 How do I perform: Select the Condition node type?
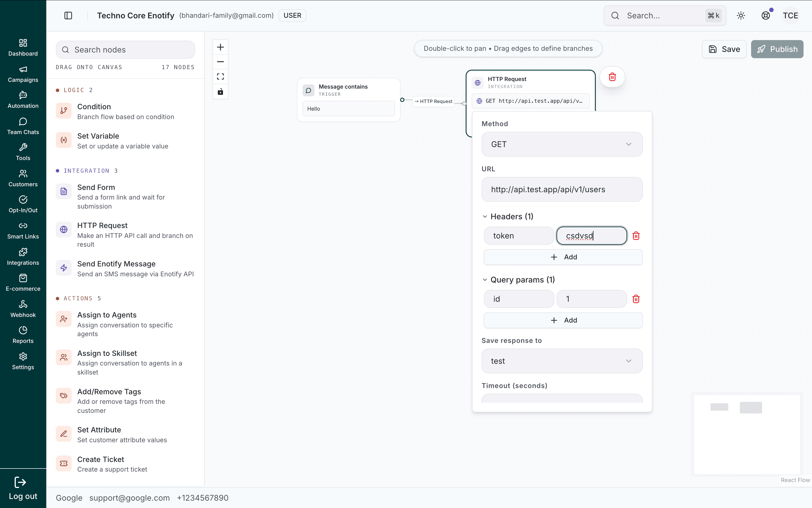click(x=125, y=111)
